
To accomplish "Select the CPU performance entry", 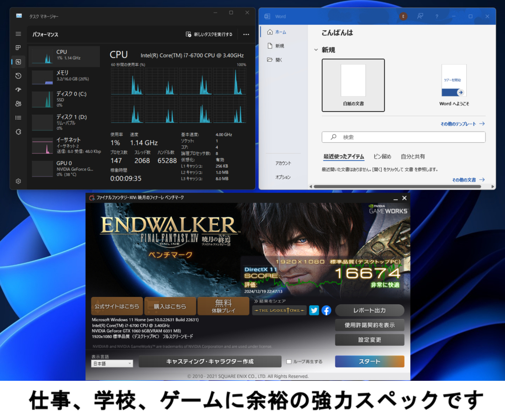I will pos(64,56).
